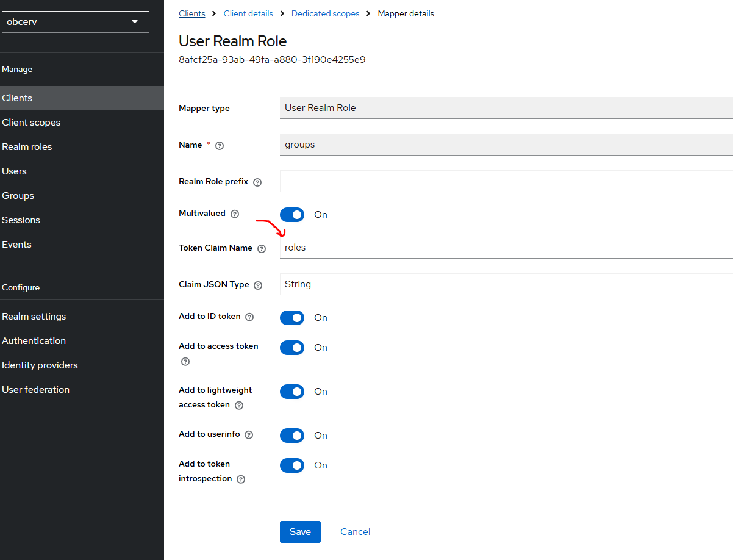Viewport: 733px width, 560px height.
Task: Open Authentication in the sidebar
Action: pyautogui.click(x=82, y=341)
